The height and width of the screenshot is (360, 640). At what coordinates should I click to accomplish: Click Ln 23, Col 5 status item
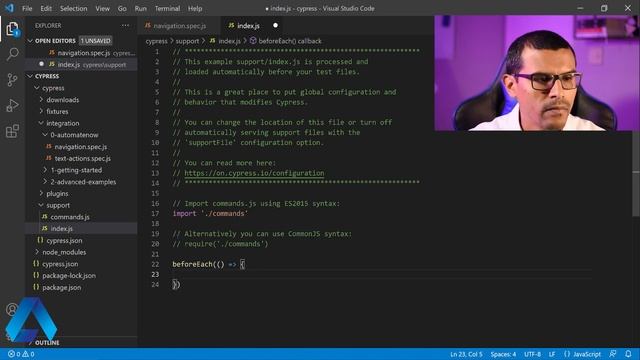coord(466,354)
